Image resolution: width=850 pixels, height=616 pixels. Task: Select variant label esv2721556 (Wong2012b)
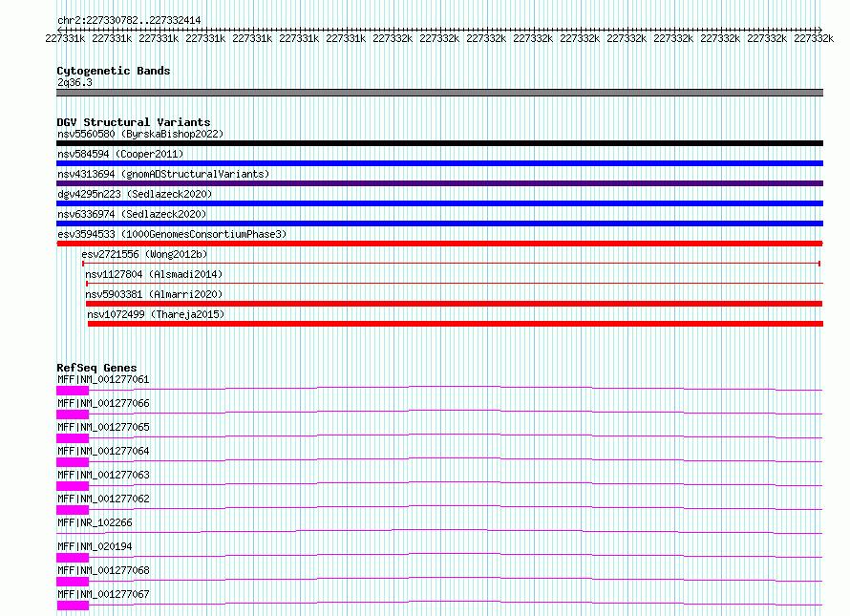[144, 254]
